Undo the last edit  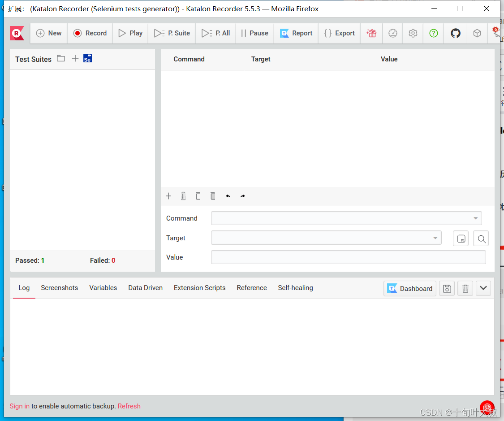tap(228, 196)
